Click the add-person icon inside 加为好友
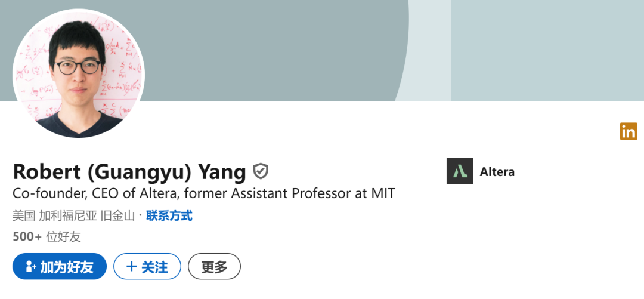 point(31,267)
